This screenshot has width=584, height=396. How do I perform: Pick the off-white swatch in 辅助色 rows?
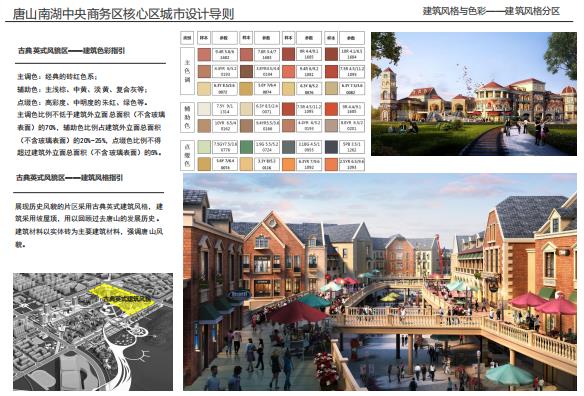tap(204, 108)
